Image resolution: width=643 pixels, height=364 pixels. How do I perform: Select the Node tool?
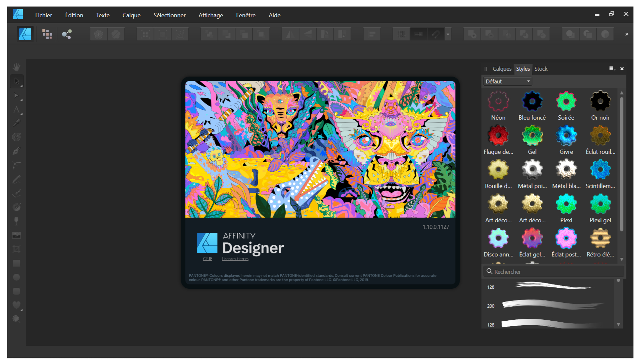(x=16, y=95)
